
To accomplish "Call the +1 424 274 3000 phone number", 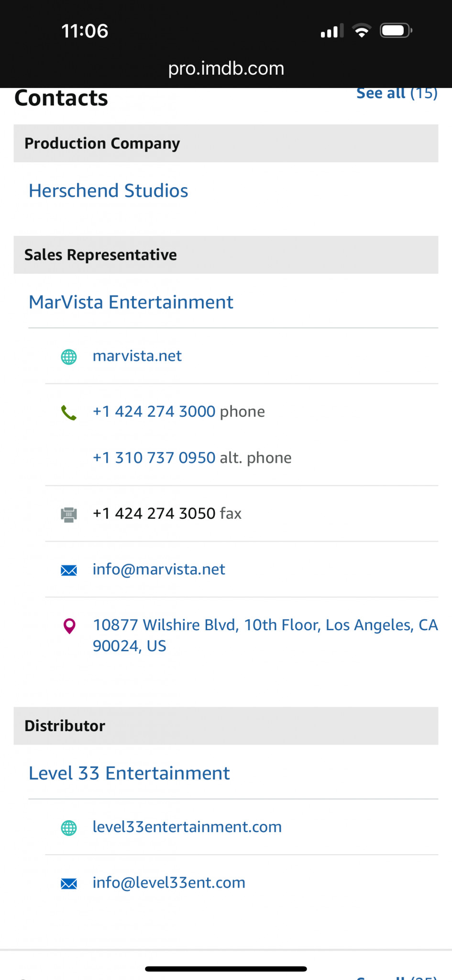I will [x=154, y=412].
